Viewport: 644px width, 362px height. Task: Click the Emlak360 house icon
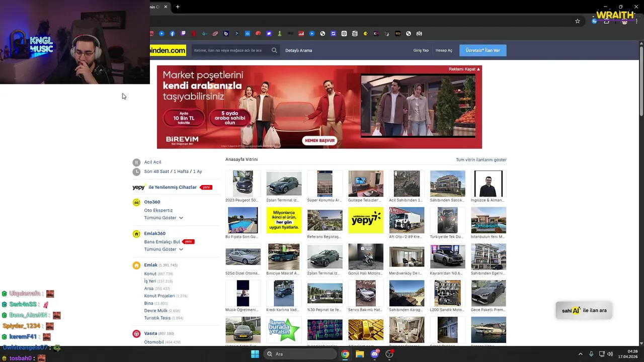(x=136, y=234)
